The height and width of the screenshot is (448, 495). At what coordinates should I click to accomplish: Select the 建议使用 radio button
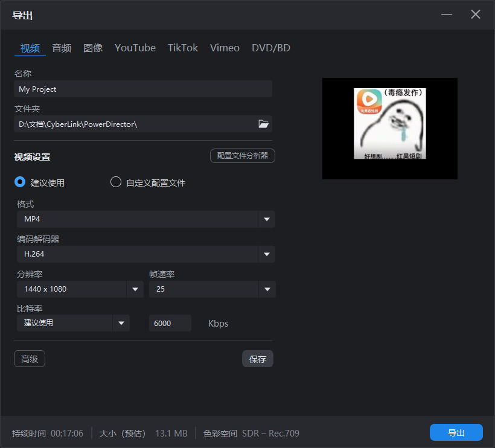tap(20, 182)
